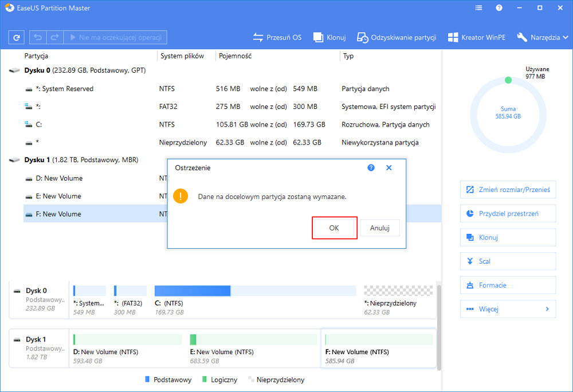Viewport: 573px width, 392px height.
Task: Click Anuluj to cancel the warning
Action: pos(380,228)
